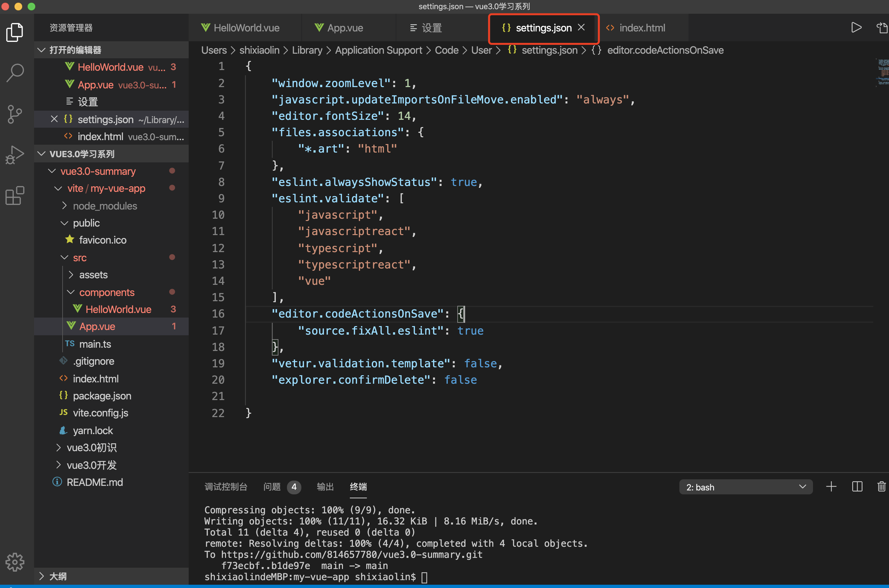Click the Application Support breadcrumb
This screenshot has width=889, height=588.
click(x=378, y=50)
